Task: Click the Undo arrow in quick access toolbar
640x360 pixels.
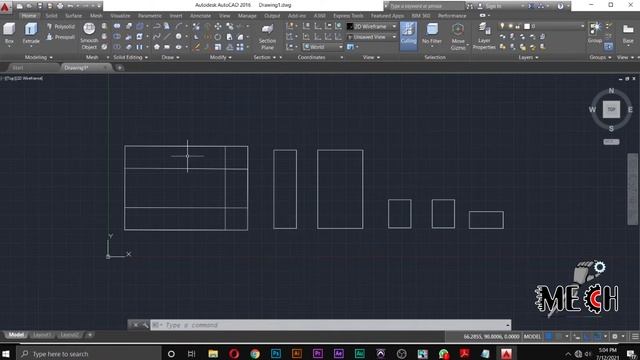Action: point(70,6)
